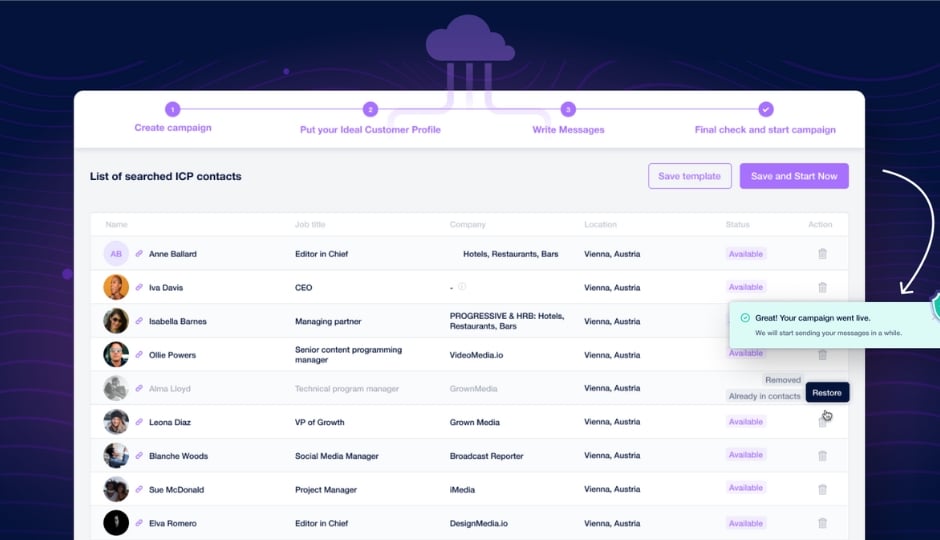Sort by the Location column header
This screenshot has height=540, width=940.
pyautogui.click(x=600, y=224)
